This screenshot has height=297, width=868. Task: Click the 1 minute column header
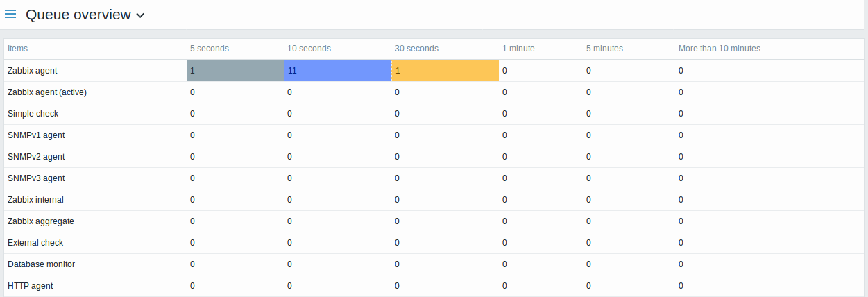(518, 49)
